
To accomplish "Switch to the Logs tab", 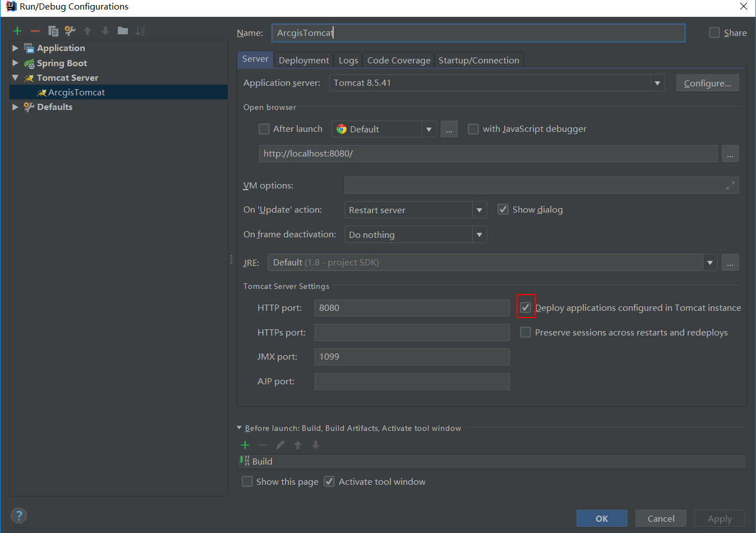I will tap(348, 60).
